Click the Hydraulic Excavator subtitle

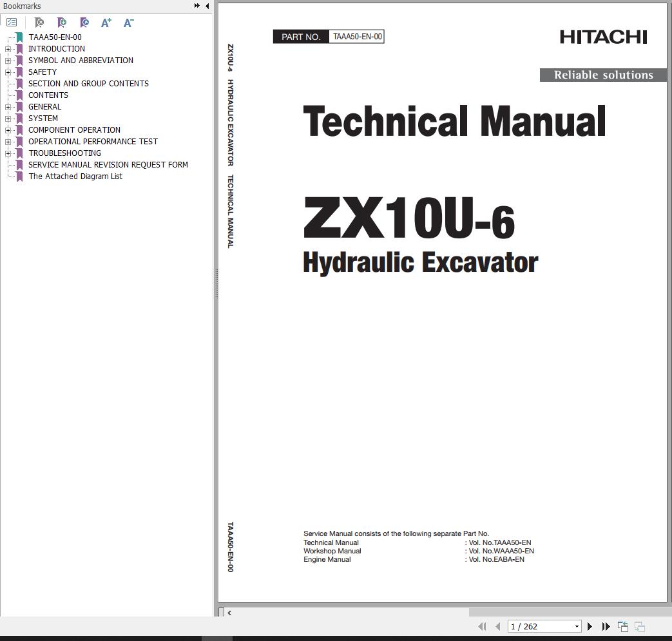click(x=421, y=262)
